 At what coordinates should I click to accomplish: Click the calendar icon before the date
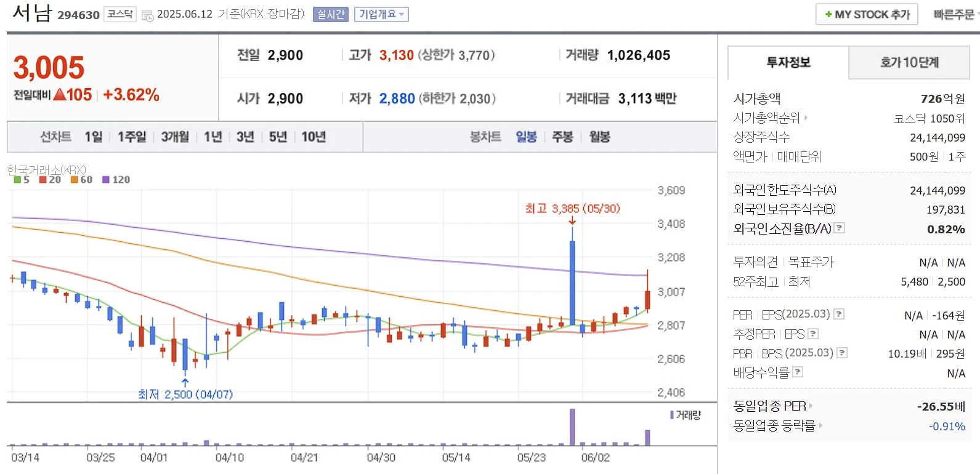(x=147, y=15)
